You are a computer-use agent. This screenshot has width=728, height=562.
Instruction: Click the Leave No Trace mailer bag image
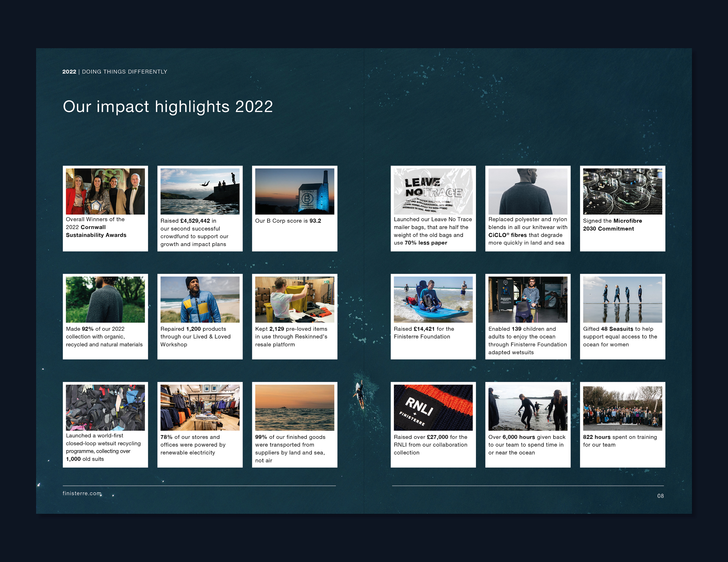pos(433,191)
